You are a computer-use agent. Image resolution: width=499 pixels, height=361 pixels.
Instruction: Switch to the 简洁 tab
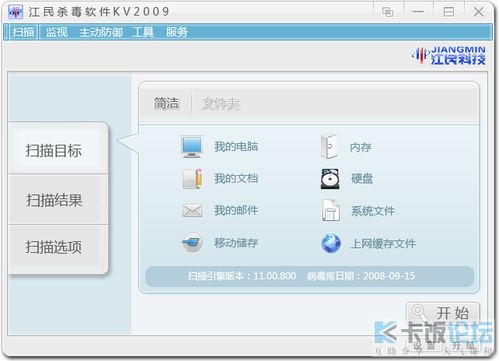(x=166, y=103)
